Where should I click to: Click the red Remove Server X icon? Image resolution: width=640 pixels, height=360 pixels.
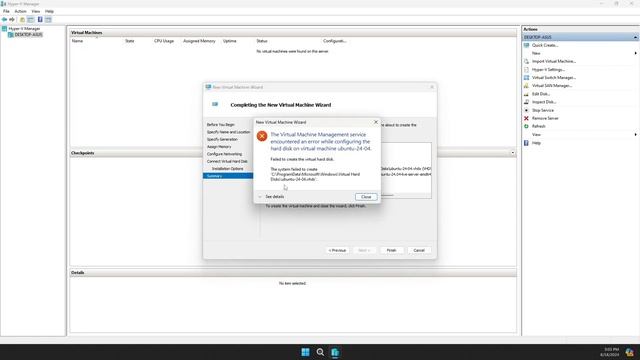tap(527, 118)
